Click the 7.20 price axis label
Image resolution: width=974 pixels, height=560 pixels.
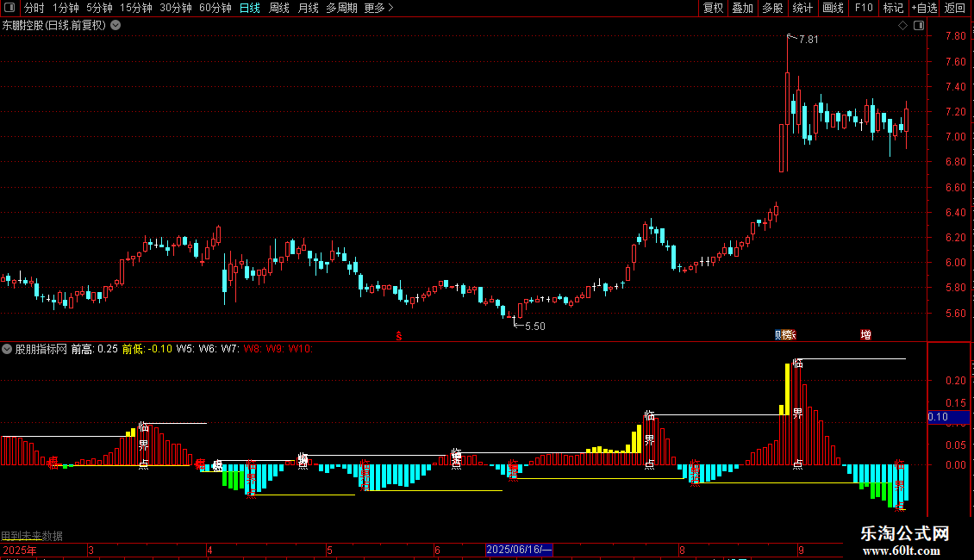pyautogui.click(x=956, y=112)
